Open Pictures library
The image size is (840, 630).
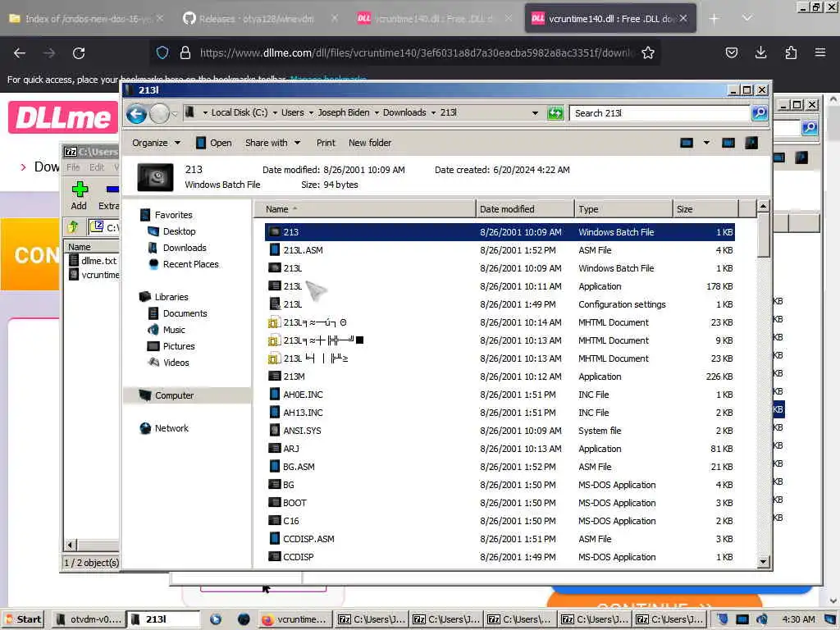coord(178,347)
